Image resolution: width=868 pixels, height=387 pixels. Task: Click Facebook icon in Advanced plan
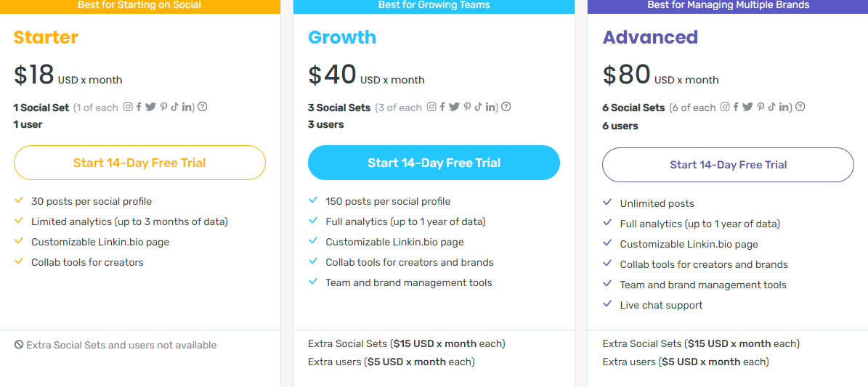coord(737,107)
